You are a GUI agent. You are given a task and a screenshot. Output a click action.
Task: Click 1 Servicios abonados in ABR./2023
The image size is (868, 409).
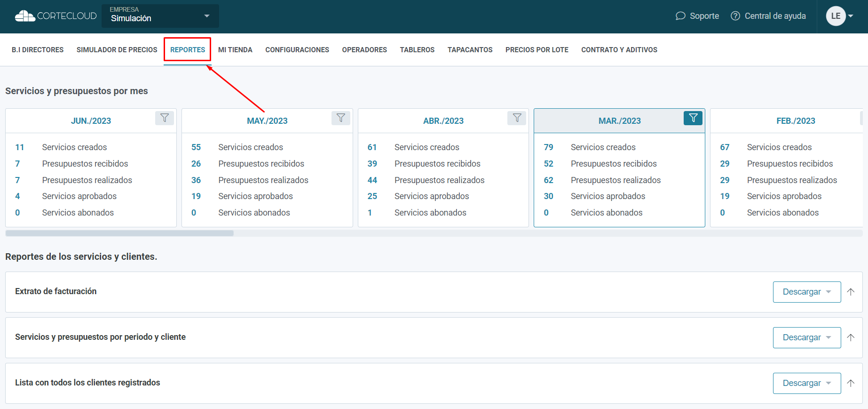[x=417, y=213]
